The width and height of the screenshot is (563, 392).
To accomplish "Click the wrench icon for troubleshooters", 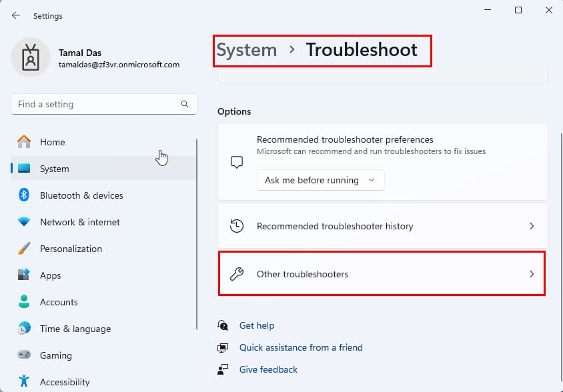I will [237, 274].
